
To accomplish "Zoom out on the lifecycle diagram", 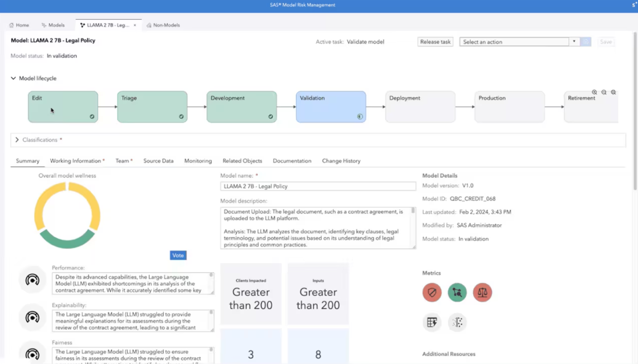I will pos(604,92).
